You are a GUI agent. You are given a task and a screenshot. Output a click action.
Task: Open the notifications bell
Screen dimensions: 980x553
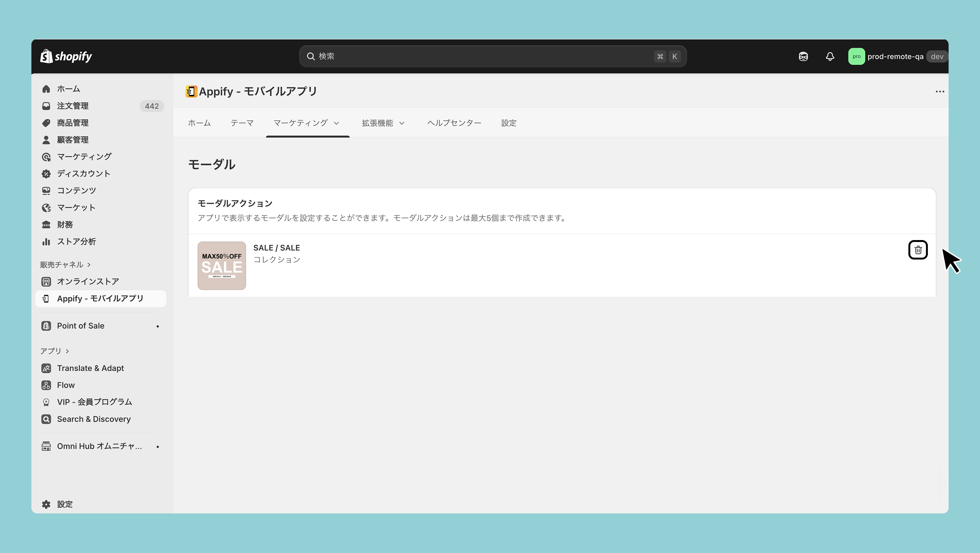pos(830,57)
